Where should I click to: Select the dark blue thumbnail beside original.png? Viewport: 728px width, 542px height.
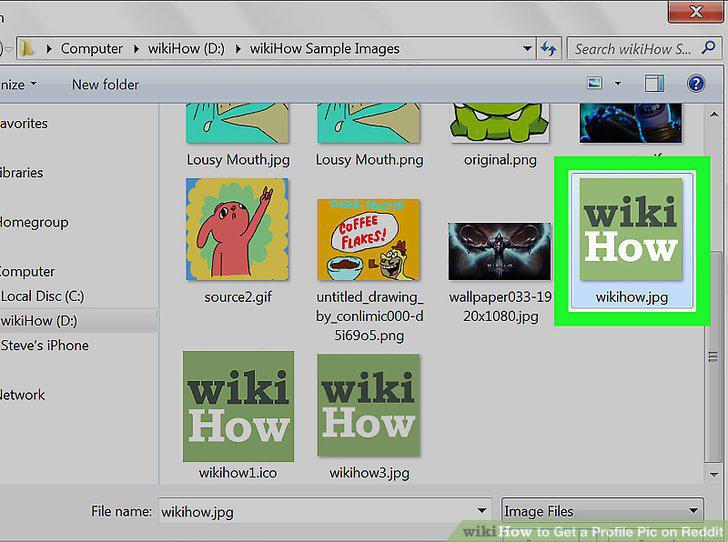click(x=631, y=123)
